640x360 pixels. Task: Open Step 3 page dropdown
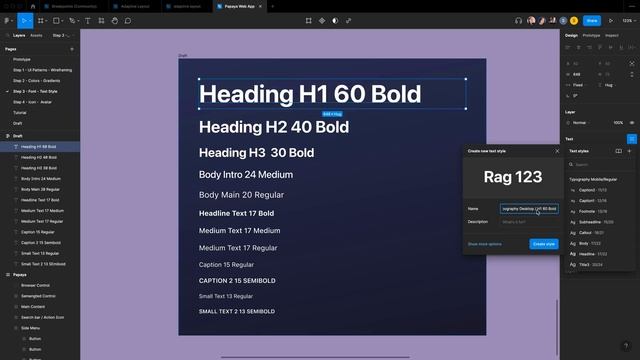pos(61,36)
